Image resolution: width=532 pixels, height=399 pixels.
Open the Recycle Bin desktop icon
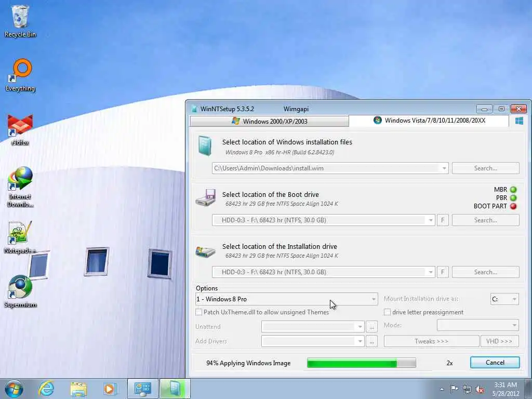(x=20, y=21)
